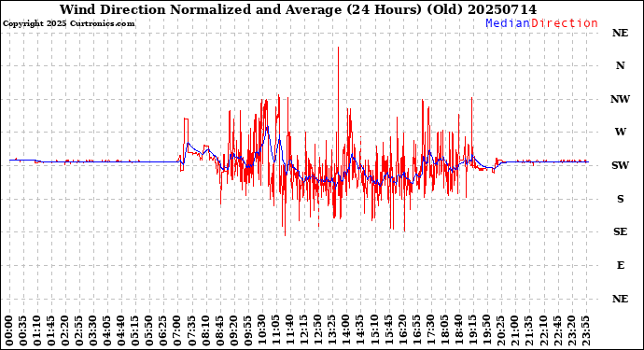Select the E direction axis label
Viewport: 644px width, 350px height.
tap(620, 265)
